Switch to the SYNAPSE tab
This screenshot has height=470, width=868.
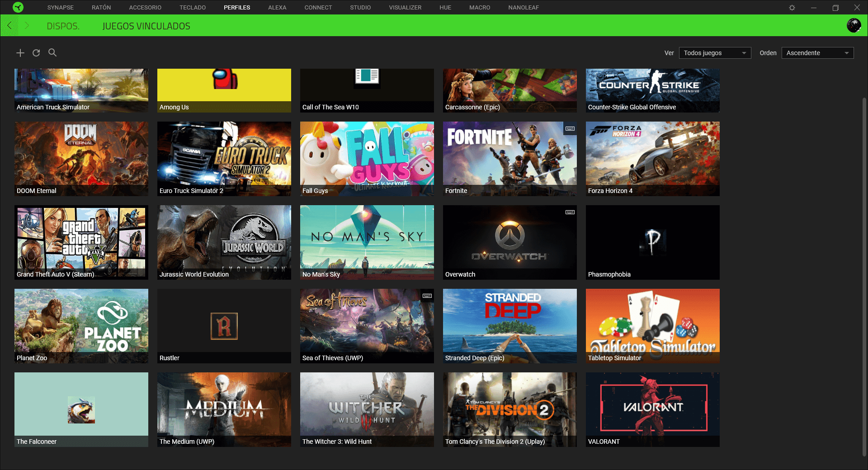tap(61, 8)
